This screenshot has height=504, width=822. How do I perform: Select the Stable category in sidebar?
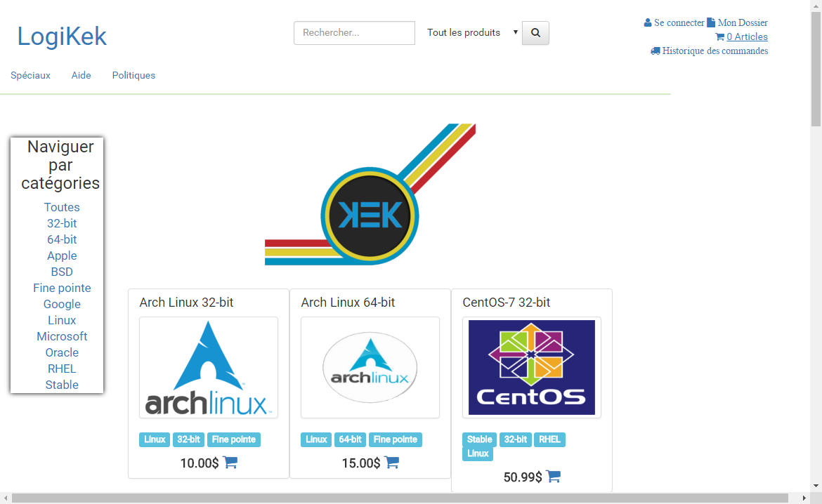(x=62, y=385)
